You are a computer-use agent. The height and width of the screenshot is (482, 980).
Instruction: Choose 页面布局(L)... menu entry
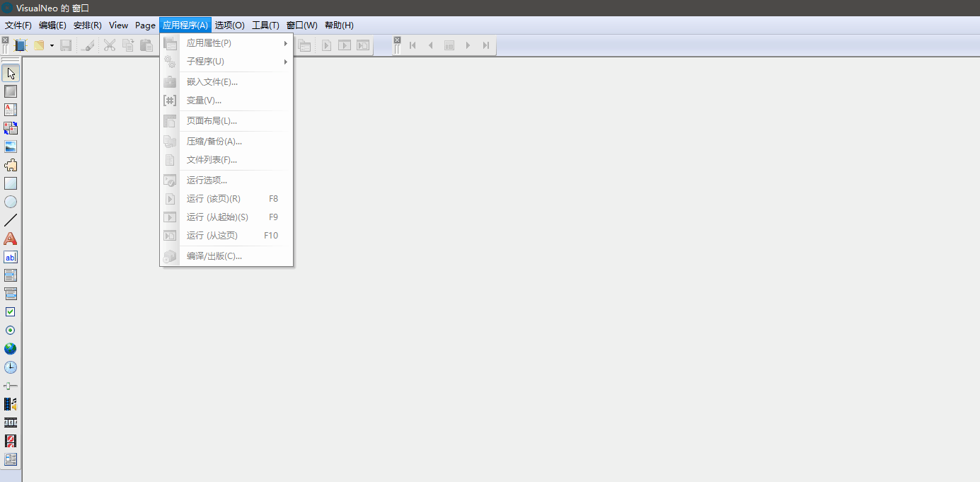[226, 121]
